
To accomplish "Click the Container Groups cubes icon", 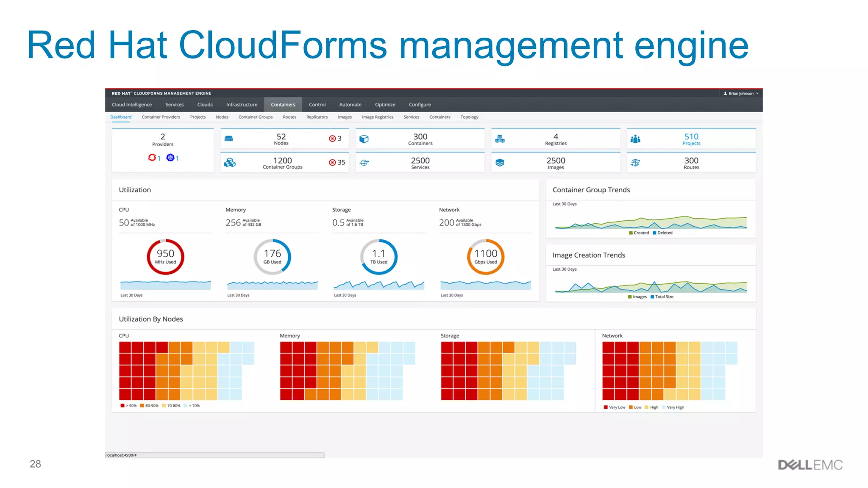I will pos(230,163).
